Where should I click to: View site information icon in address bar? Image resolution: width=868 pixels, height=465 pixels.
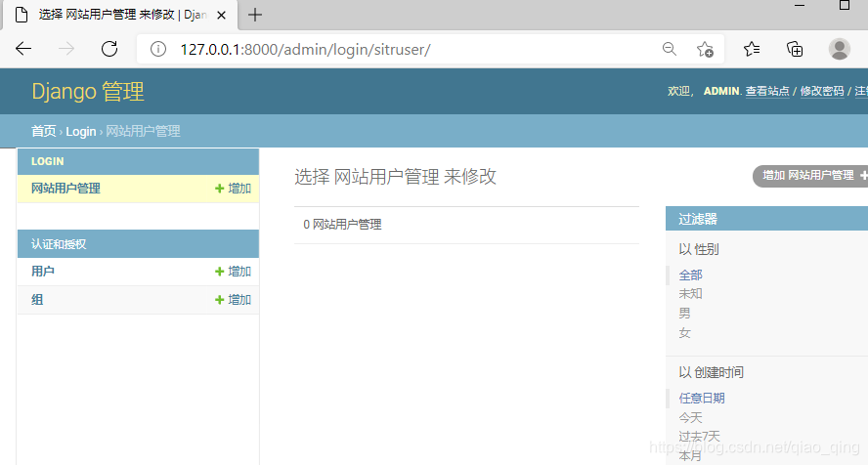click(x=158, y=49)
